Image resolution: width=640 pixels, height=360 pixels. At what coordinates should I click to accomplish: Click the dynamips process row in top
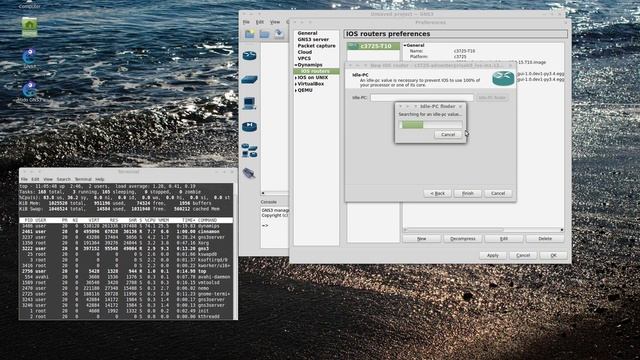point(126,226)
